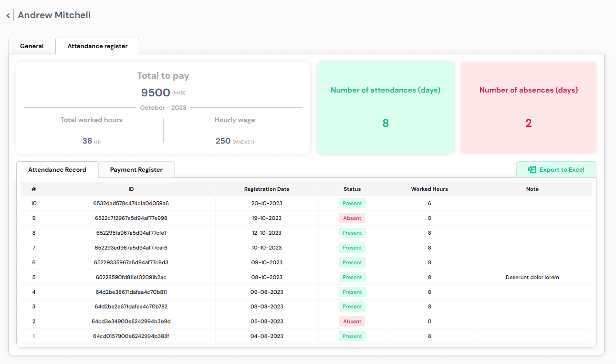The width and height of the screenshot is (616, 364).
Task: Click the Registration Date column header
Action: [267, 189]
